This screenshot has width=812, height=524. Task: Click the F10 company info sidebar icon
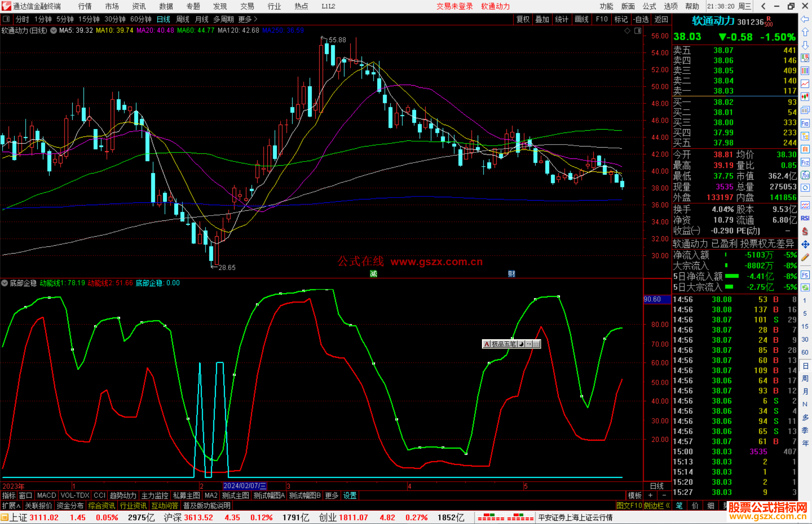[805, 123]
